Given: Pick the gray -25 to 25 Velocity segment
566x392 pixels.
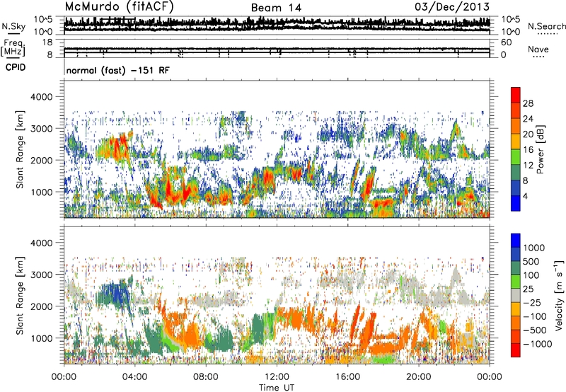Looking at the screenshot, I should click(516, 295).
